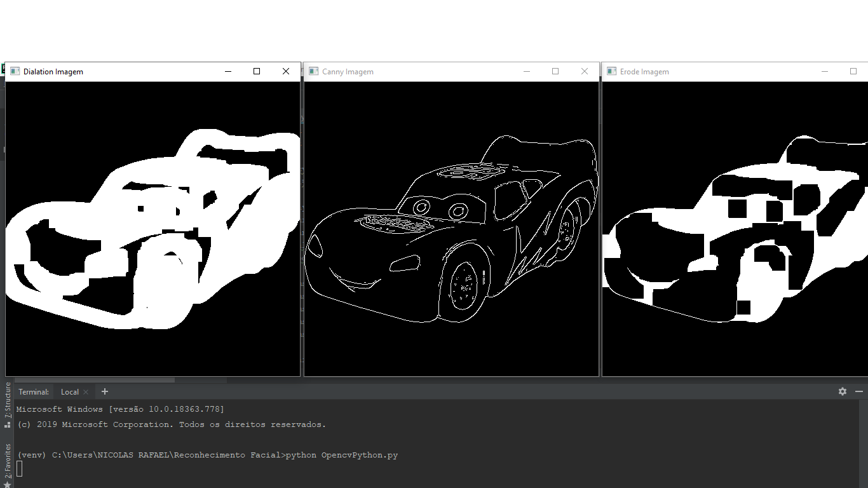Minimize the Dialation Imagem window

pos(228,71)
